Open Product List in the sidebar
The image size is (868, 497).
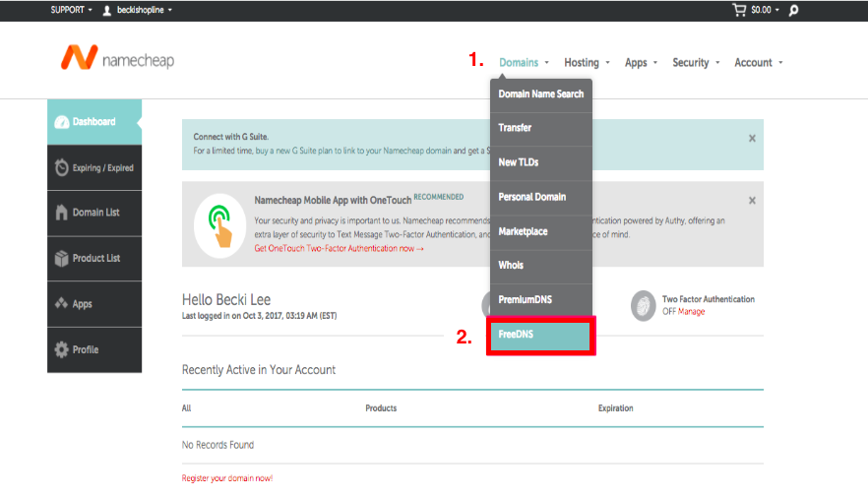coord(94,259)
